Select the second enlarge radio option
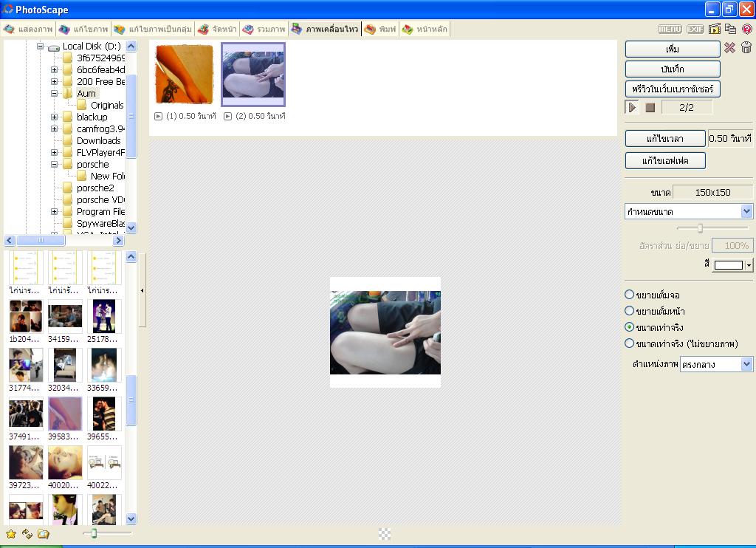Image resolution: width=756 pixels, height=548 pixels. click(629, 311)
